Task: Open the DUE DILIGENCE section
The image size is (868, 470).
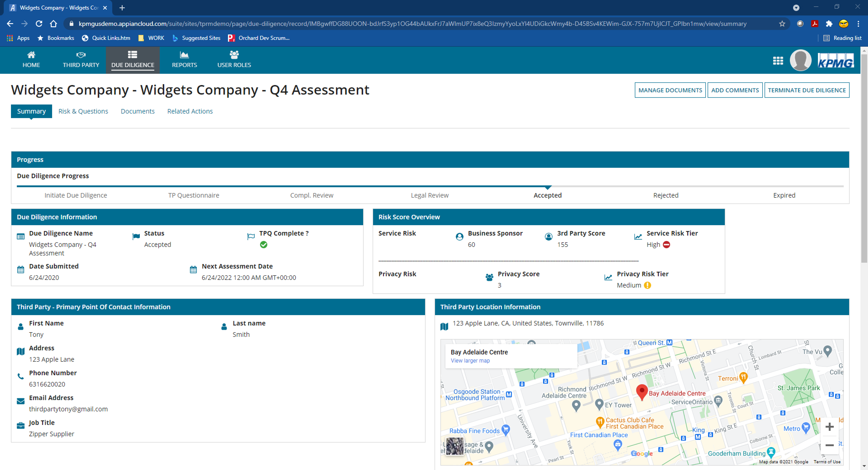Action: click(133, 60)
